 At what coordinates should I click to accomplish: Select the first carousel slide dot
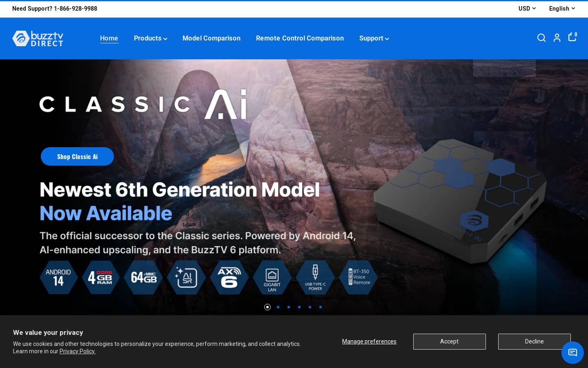[x=267, y=307]
